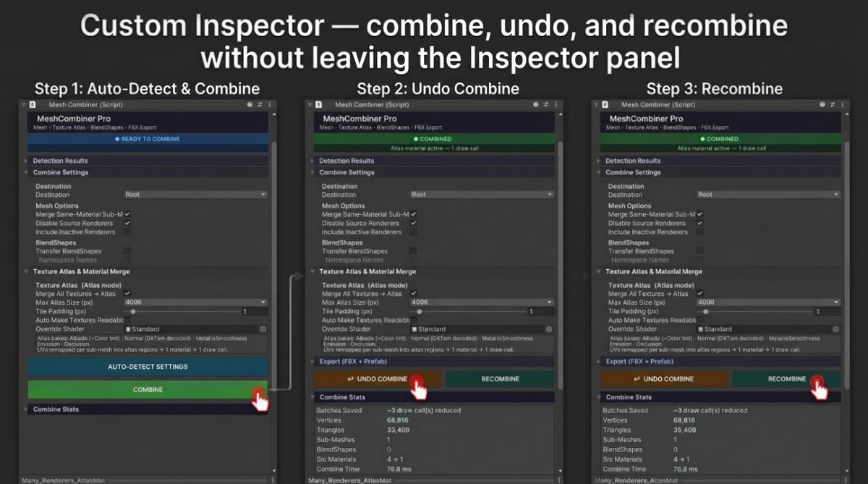The height and width of the screenshot is (484, 868).
Task: Click UNDO COMBINE button in Step 2
Action: 378,379
